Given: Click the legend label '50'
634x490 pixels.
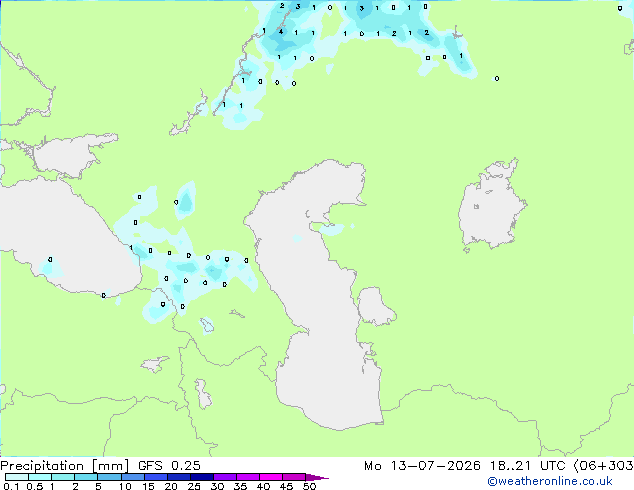Looking at the screenshot, I should 309,486.
